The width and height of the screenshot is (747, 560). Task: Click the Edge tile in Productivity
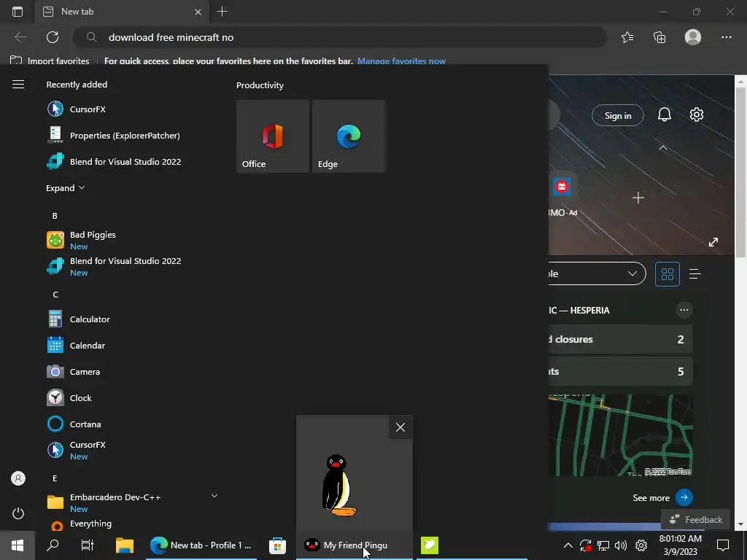[x=348, y=136]
